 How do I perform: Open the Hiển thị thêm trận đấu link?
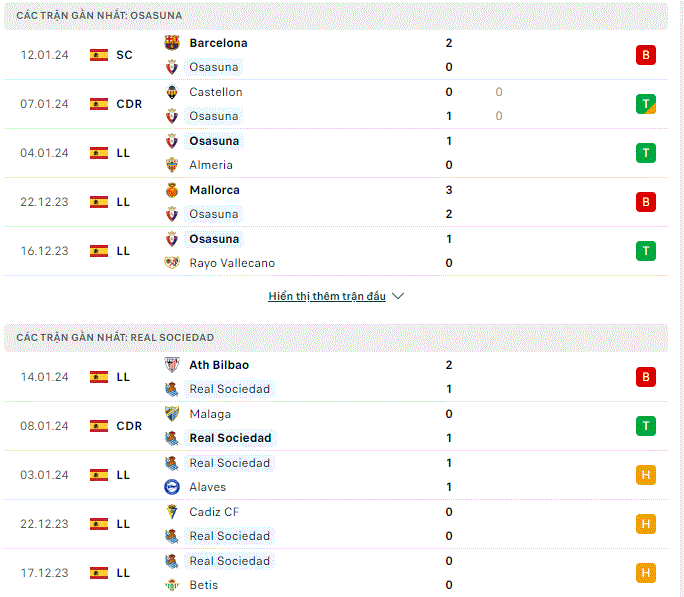click(x=327, y=296)
